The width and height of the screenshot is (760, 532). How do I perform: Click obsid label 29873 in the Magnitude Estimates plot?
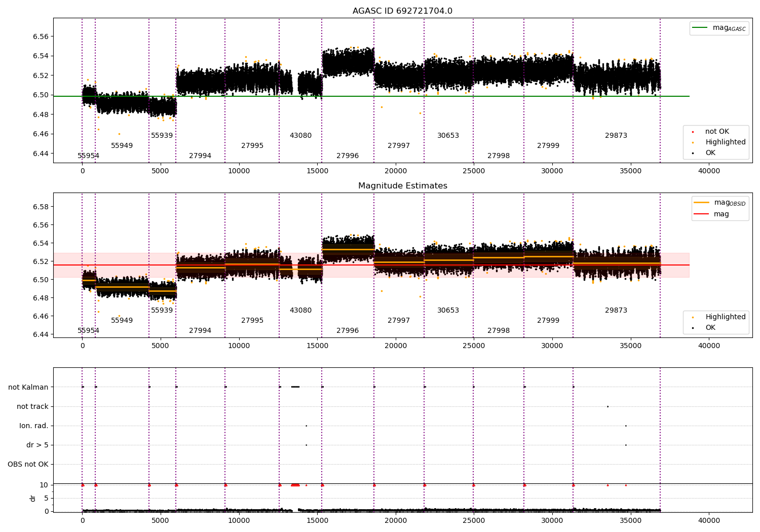point(616,310)
